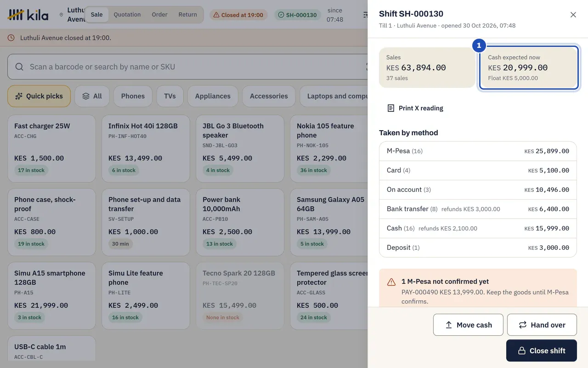Close the Shift SH-000130 panel
The height and width of the screenshot is (368, 588).
click(573, 15)
